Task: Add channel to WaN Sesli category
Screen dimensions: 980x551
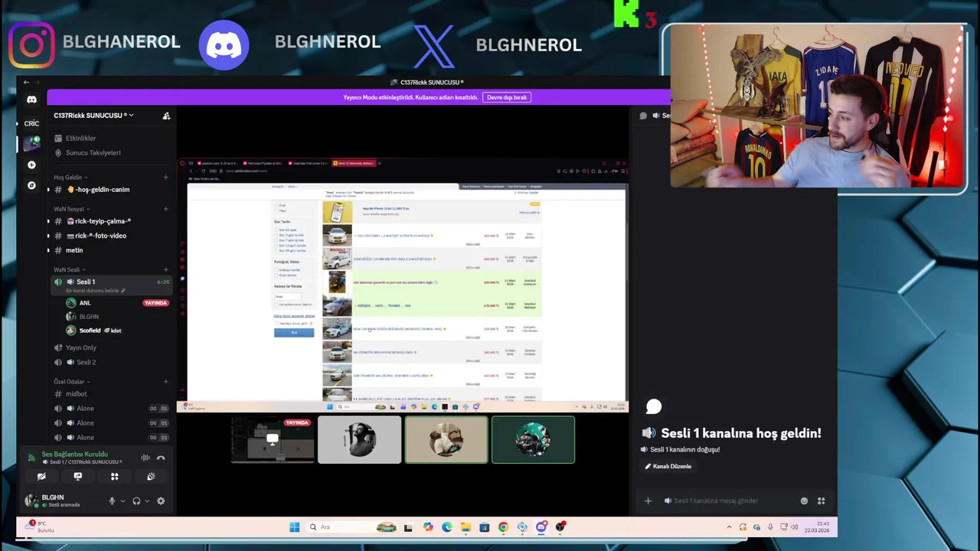Action: coord(165,270)
